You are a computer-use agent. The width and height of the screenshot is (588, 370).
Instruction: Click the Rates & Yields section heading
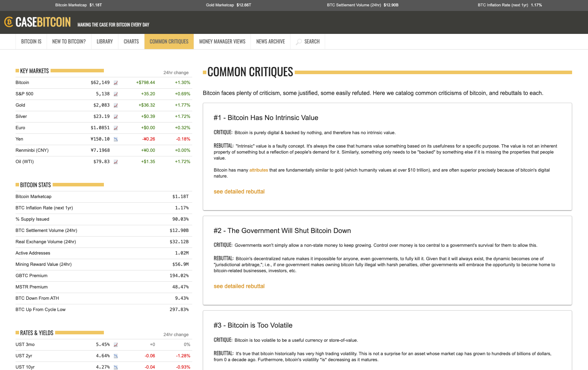click(37, 333)
